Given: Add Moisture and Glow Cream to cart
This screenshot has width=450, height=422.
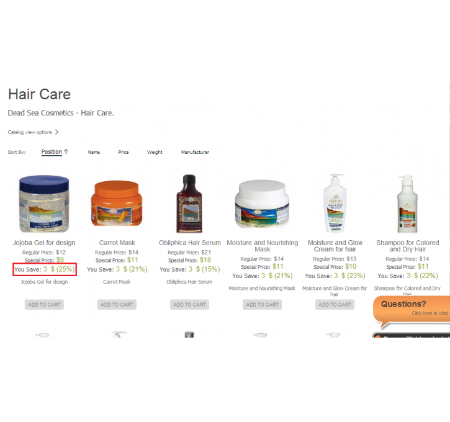Looking at the screenshot, I should pyautogui.click(x=335, y=305).
